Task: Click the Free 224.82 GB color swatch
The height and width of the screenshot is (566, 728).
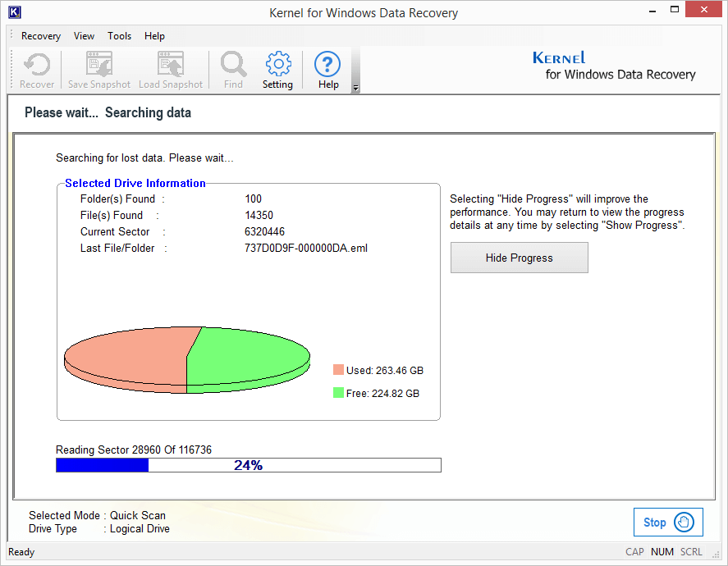Action: click(338, 392)
